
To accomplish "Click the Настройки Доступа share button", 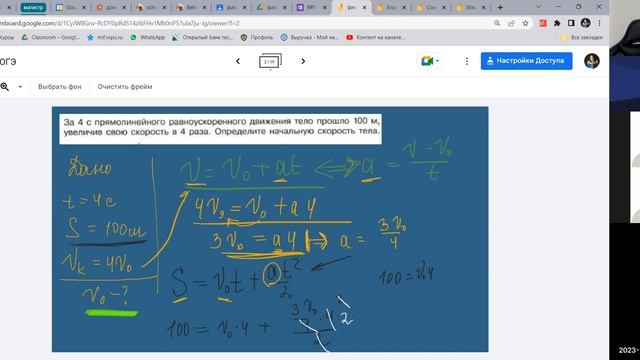I will [527, 61].
